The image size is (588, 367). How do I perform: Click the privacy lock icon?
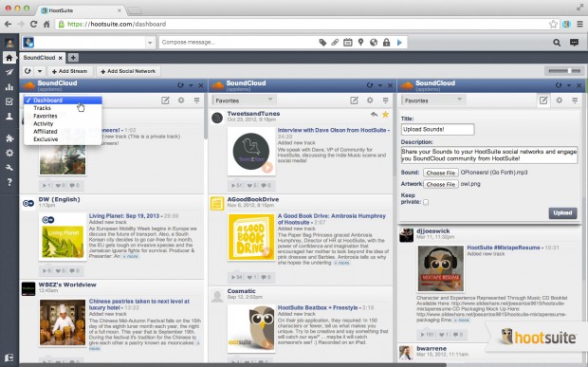[x=386, y=43]
